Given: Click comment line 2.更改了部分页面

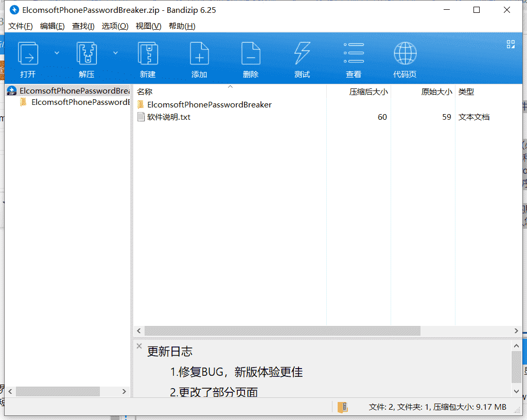Looking at the screenshot, I should [214, 392].
